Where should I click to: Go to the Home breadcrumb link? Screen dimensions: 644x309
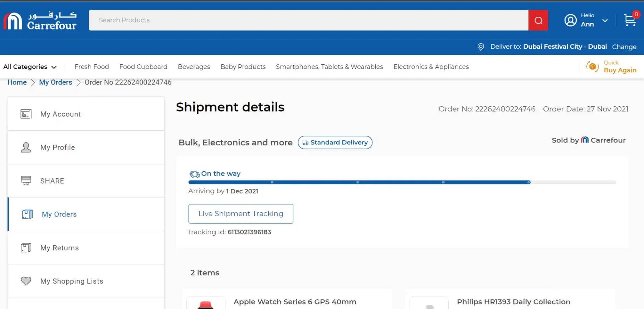point(17,82)
